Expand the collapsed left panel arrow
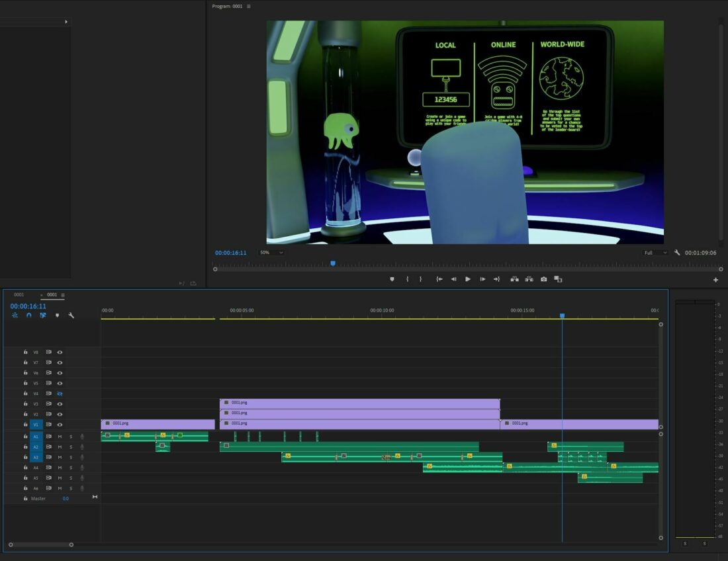 (66, 22)
